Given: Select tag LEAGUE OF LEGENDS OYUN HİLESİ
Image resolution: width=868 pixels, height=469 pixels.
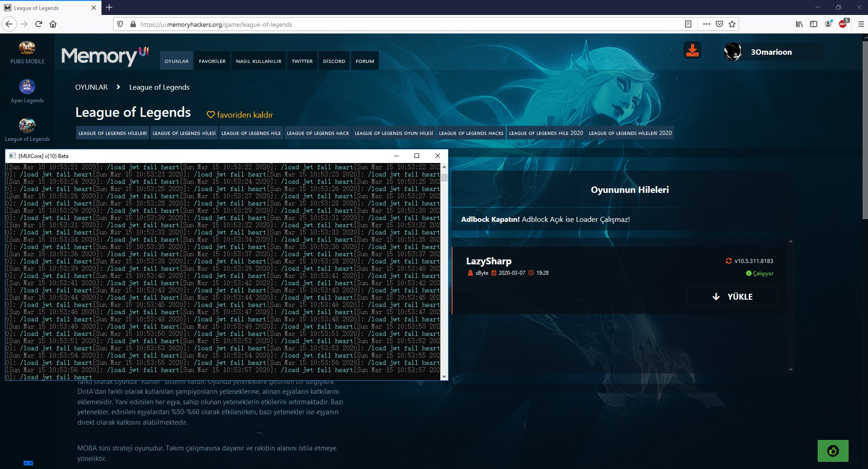Looking at the screenshot, I should pos(394,133).
